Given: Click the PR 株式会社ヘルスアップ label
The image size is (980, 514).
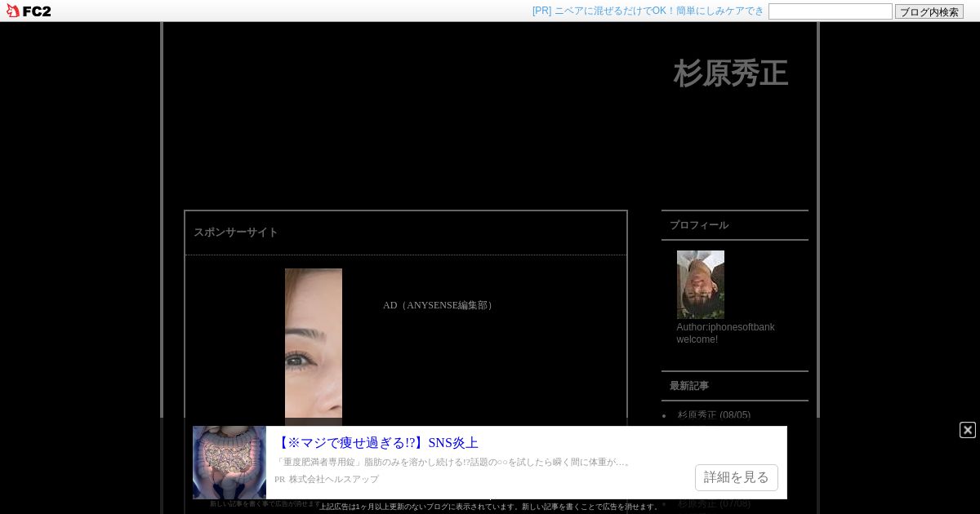Looking at the screenshot, I should (x=327, y=479).
